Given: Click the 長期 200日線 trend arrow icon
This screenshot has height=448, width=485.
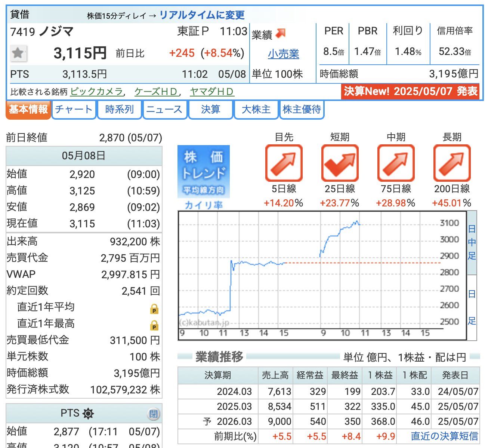Looking at the screenshot, I should coord(452,163).
